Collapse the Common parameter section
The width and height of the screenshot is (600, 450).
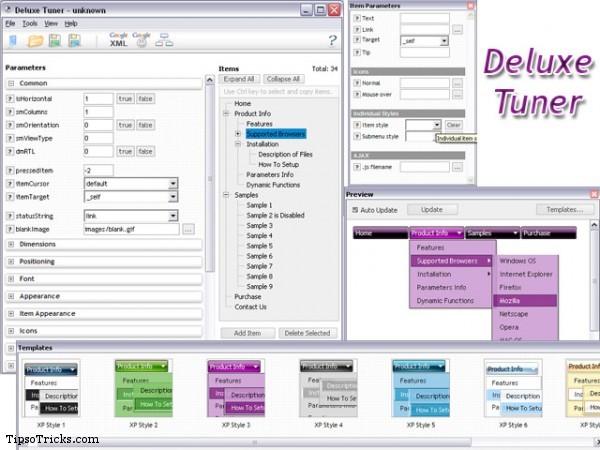pyautogui.click(x=11, y=83)
